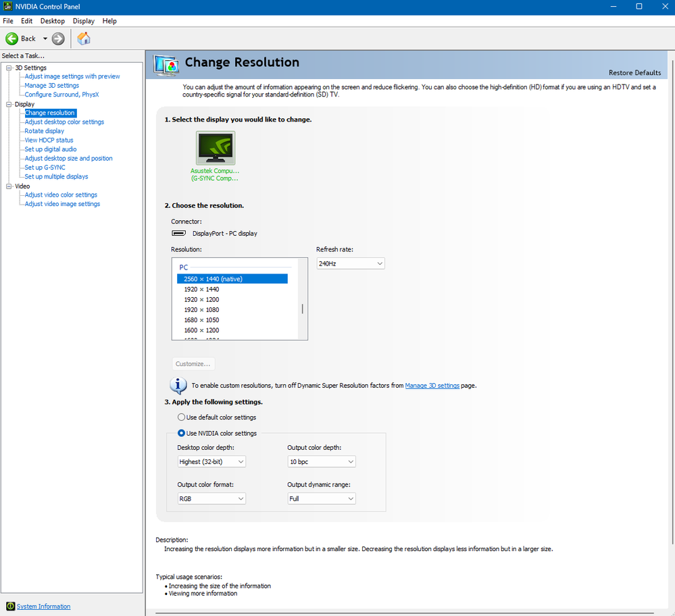Screen dimensions: 675x616
Task: Select the Asustek display monitor icon
Action: click(x=216, y=148)
